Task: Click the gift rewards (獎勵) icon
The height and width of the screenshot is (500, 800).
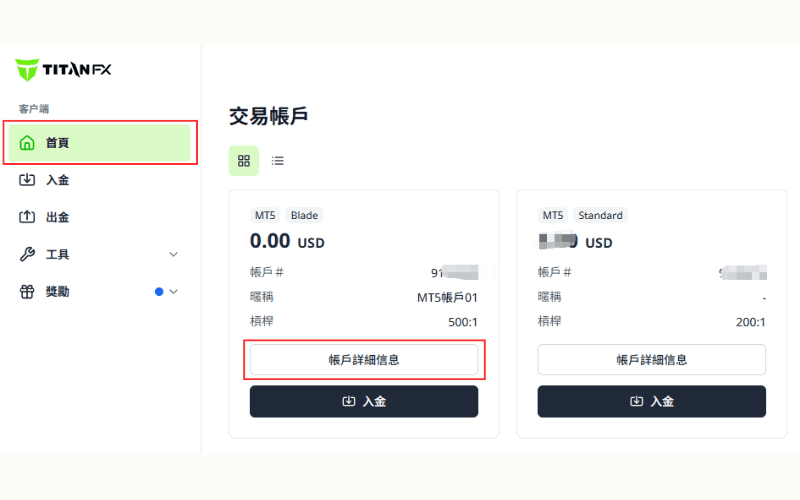Action: coord(27,292)
